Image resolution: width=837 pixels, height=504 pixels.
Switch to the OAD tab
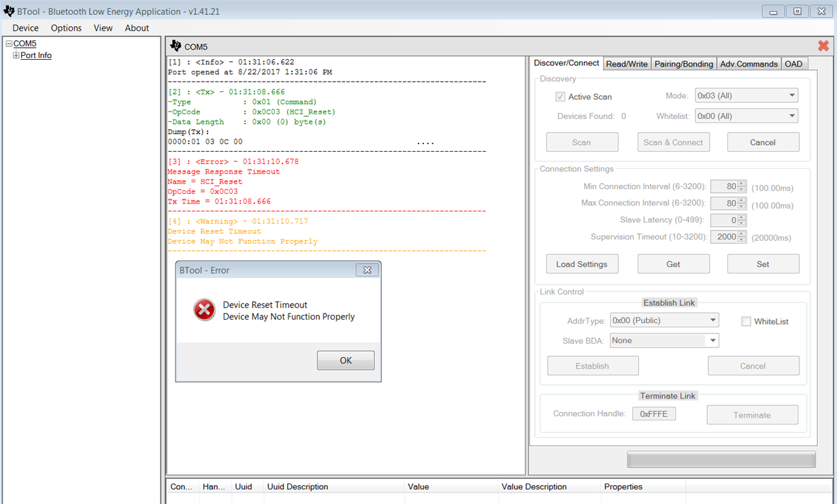(793, 64)
